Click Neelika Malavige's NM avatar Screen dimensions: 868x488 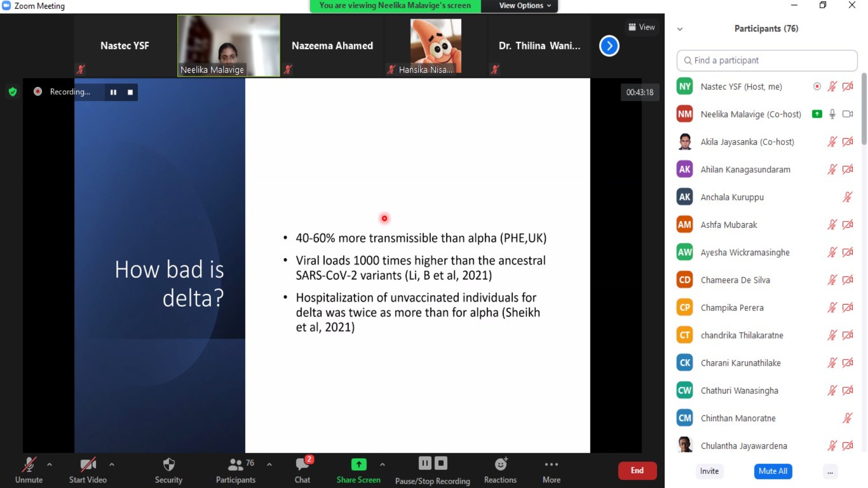[x=684, y=114]
